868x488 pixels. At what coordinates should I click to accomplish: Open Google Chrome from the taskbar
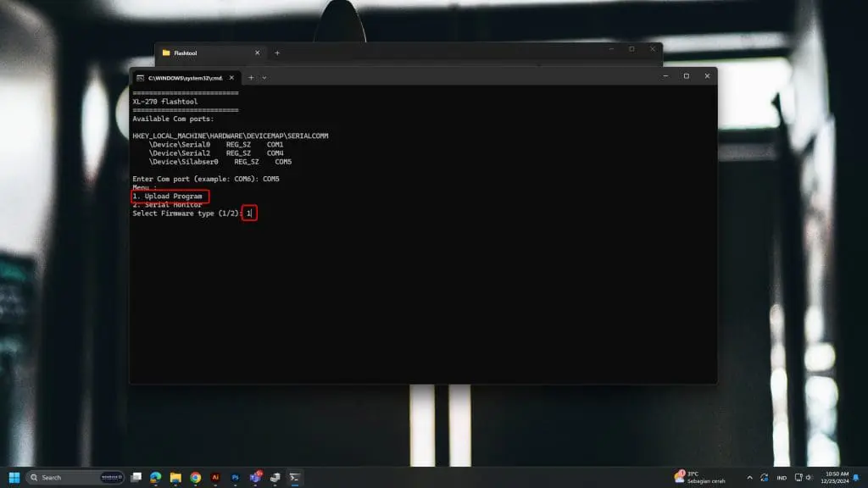(196, 477)
